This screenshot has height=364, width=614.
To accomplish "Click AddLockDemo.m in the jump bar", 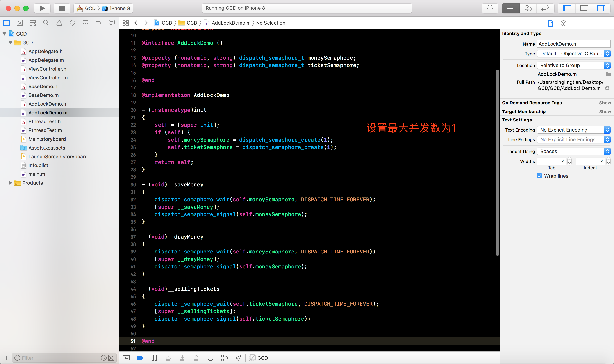I will pos(227,23).
